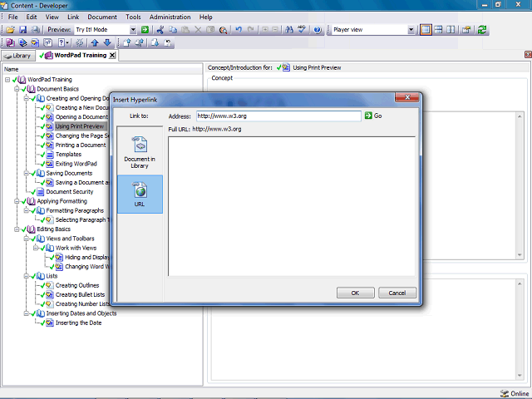Click the Open folder toolbar icon

10,30
